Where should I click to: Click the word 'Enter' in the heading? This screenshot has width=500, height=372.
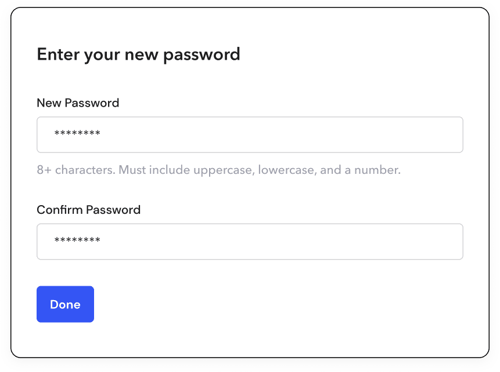(58, 54)
